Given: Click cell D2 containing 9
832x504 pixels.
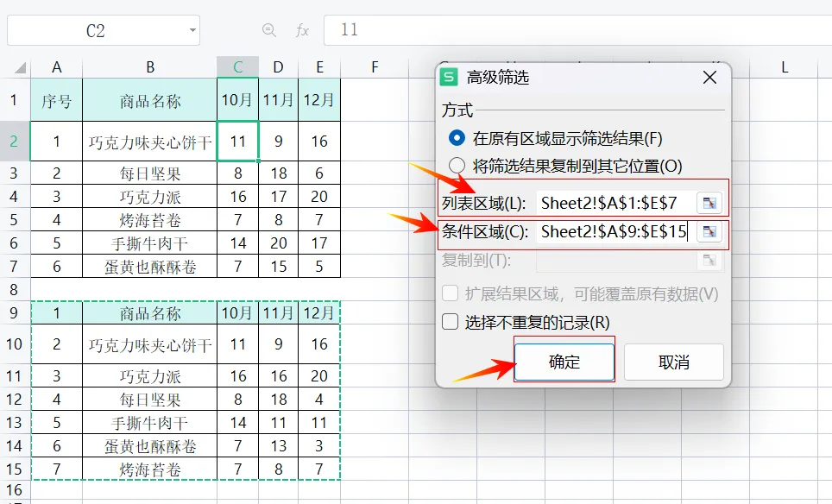Looking at the screenshot, I should click(278, 142).
